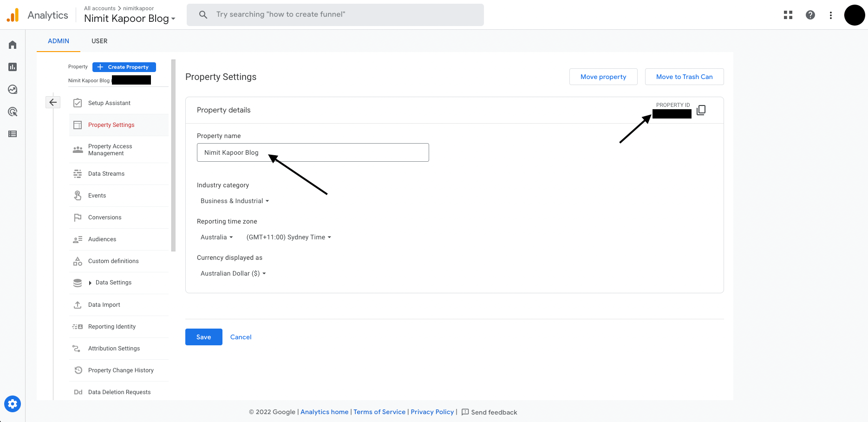Open the Terms of Service link
Image resolution: width=868 pixels, height=422 pixels.
coord(379,412)
